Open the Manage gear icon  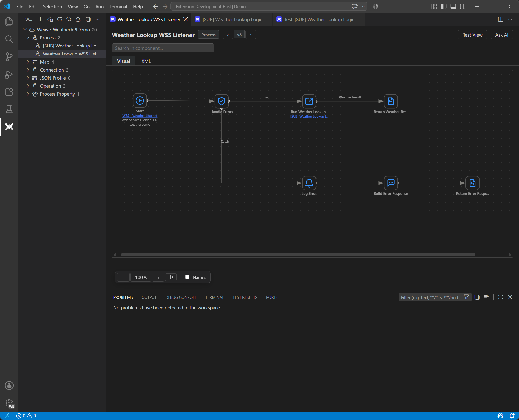pos(9,403)
